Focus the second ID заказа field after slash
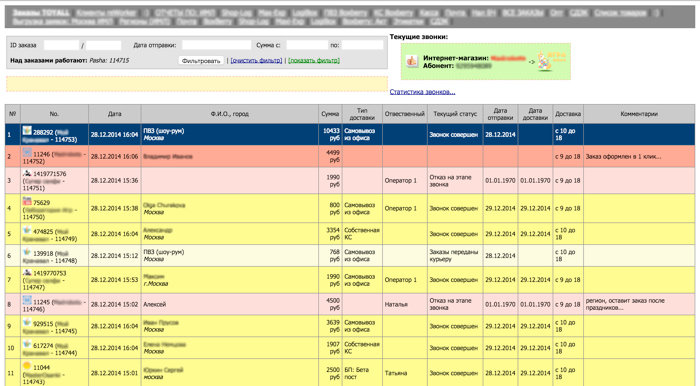Image resolution: width=700 pixels, height=386 pixels. [x=104, y=45]
